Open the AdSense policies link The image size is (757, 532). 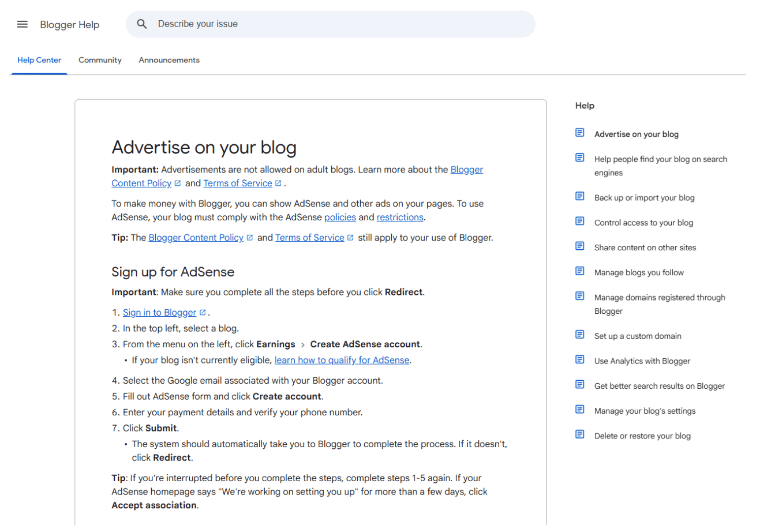340,217
